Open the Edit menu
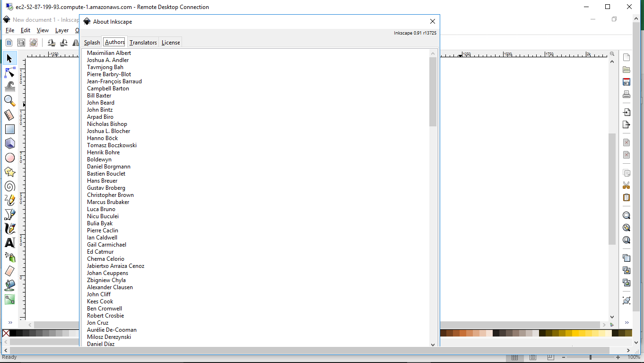Screen dimensions: 644x363 coord(26,30)
